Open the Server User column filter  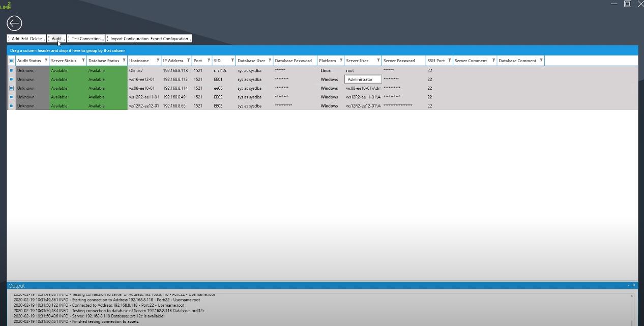(x=378, y=61)
